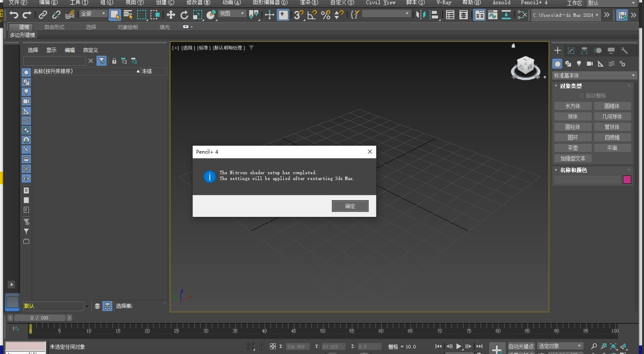Click the Align tool icon

click(434, 15)
